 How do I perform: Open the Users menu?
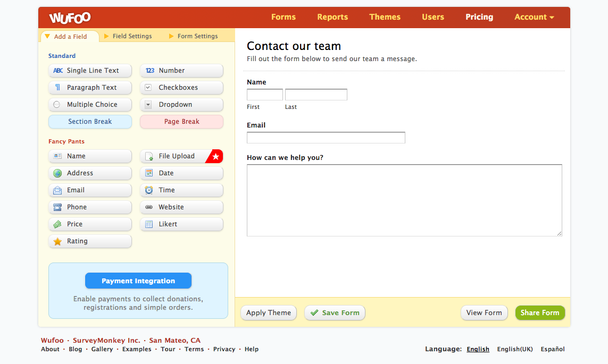[x=433, y=17]
